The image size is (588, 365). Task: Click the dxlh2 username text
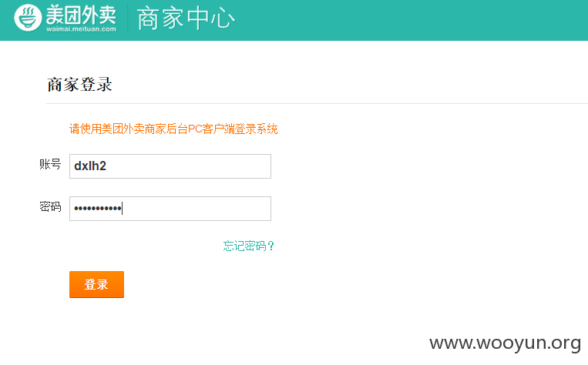pos(90,166)
